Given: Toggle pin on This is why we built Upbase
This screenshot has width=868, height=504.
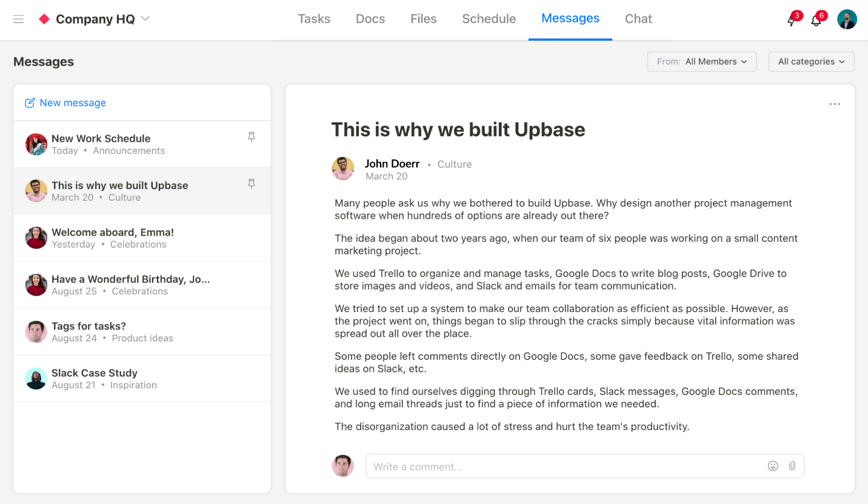Looking at the screenshot, I should pyautogui.click(x=252, y=184).
